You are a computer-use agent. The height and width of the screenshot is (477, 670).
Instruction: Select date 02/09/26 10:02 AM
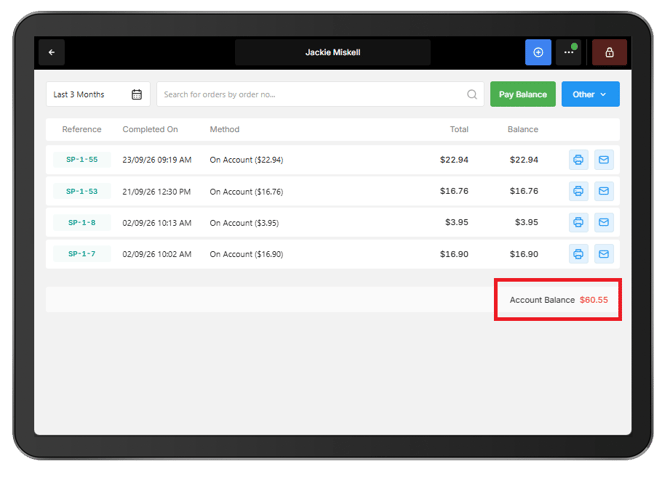click(157, 254)
